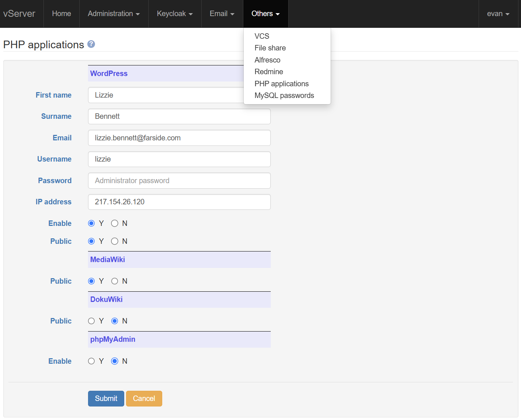Submit the PHP applications form
521x420 pixels.
(x=106, y=398)
